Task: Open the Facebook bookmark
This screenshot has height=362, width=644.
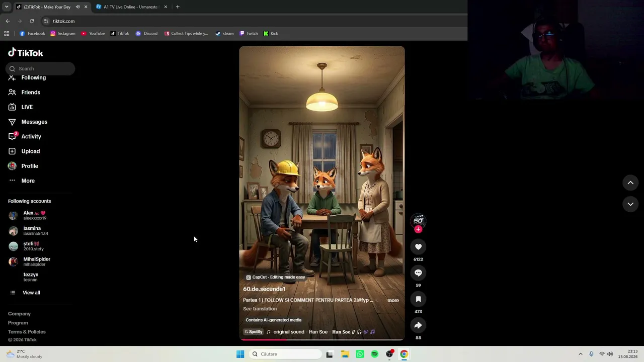Action: click(x=32, y=34)
